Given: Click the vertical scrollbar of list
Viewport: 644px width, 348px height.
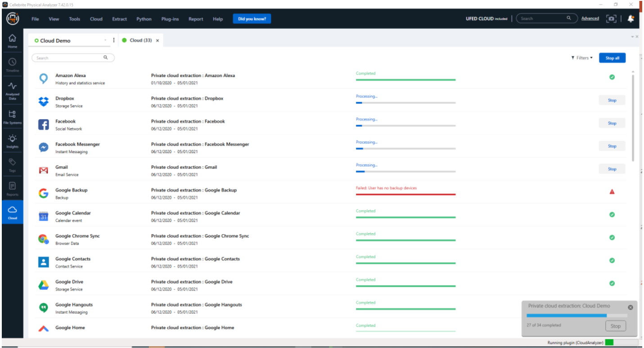Looking at the screenshot, I should click(633, 117).
